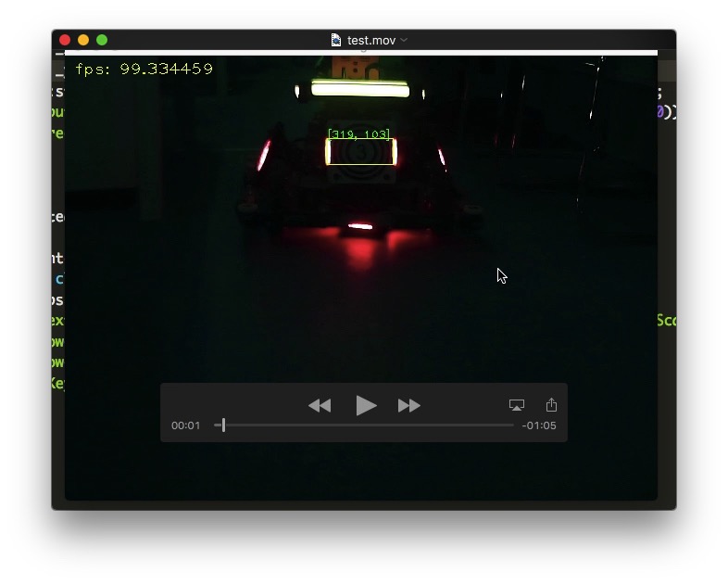Jump to the middle of the timeline track
Image resolution: width=728 pixels, height=584 pixels.
tap(364, 425)
